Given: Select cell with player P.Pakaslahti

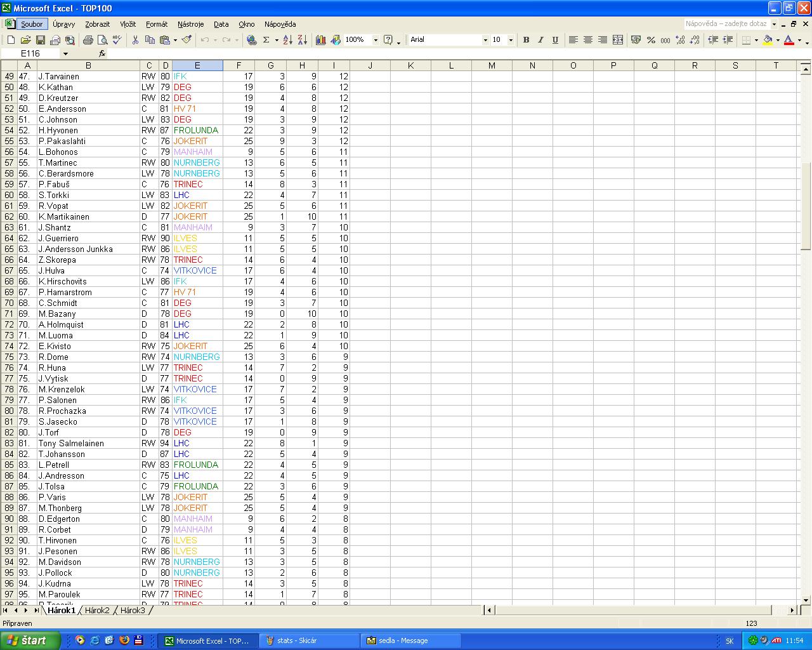Looking at the screenshot, I should pos(88,141).
